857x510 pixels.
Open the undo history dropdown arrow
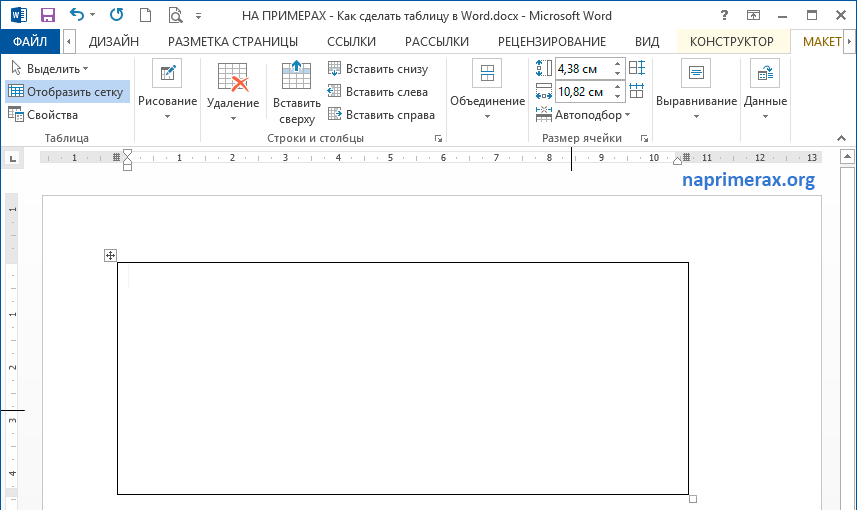[x=92, y=15]
